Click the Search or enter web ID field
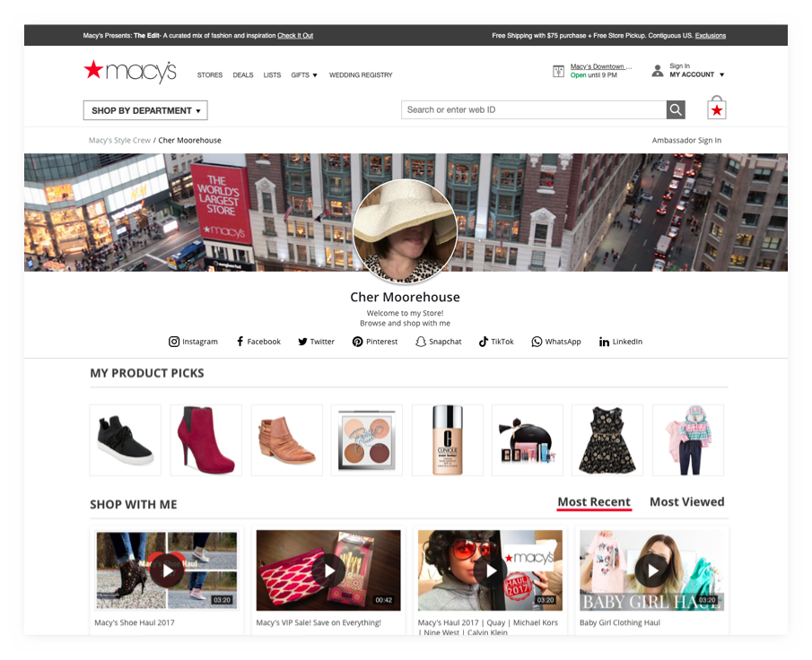Image resolution: width=812 pixels, height=660 pixels. 534,109
